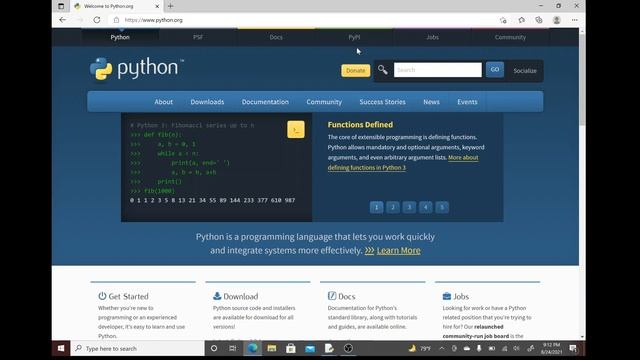The height and width of the screenshot is (360, 640).
Task: Click the Get Started power icon
Action: [x=102, y=296]
